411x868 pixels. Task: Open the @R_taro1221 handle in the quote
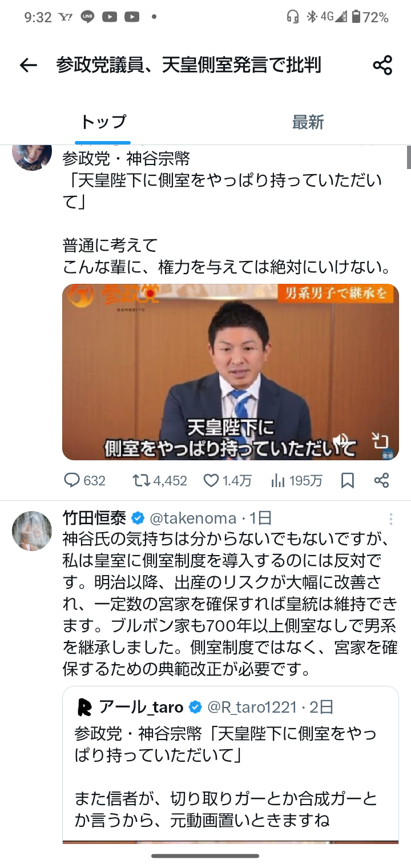[x=252, y=707]
